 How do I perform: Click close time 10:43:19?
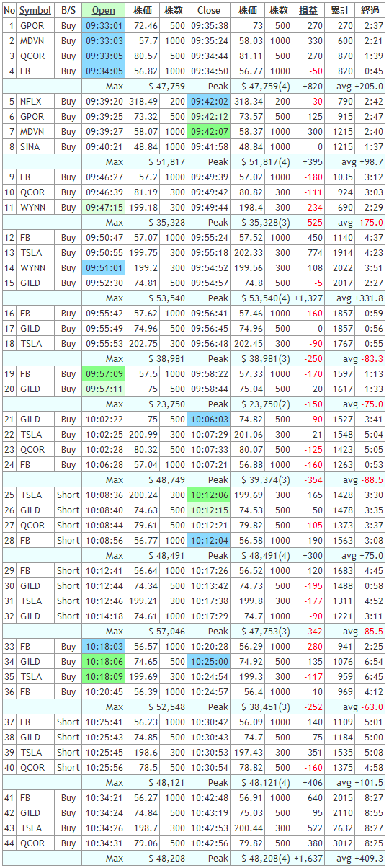209,813
